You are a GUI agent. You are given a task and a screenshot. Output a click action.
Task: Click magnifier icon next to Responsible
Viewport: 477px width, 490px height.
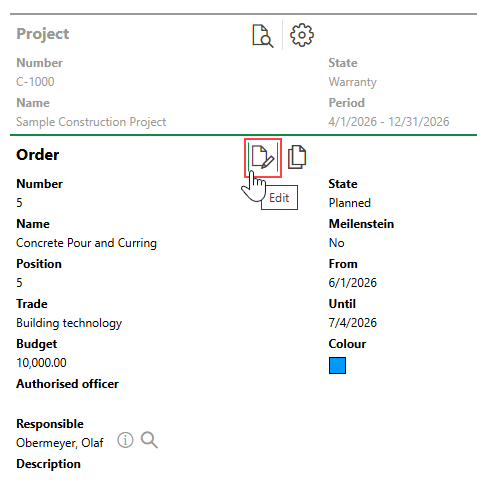point(149,440)
